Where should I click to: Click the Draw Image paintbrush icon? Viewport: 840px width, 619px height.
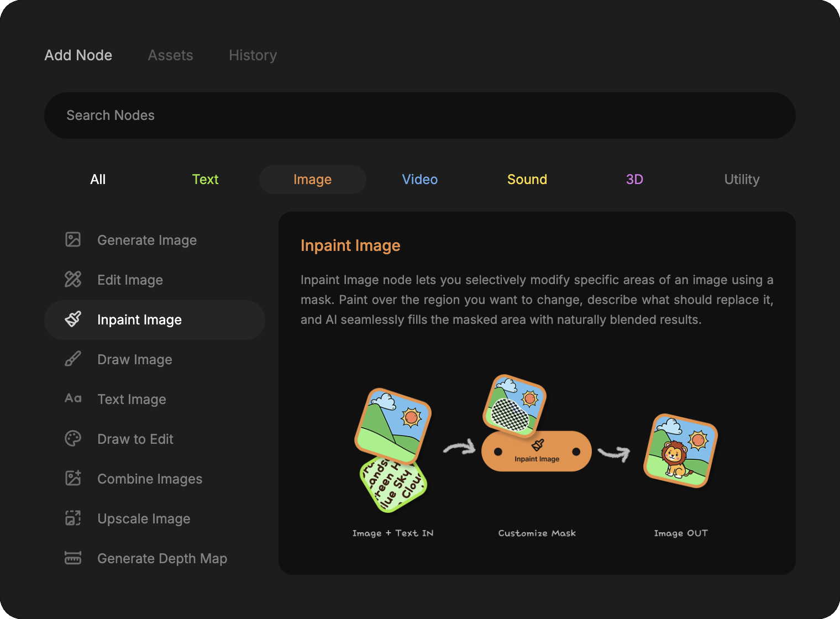click(x=73, y=359)
